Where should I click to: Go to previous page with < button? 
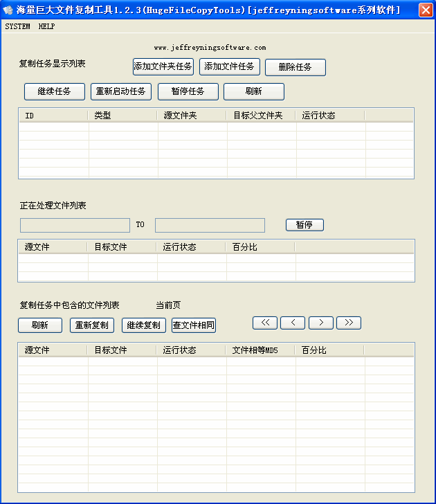click(x=293, y=323)
